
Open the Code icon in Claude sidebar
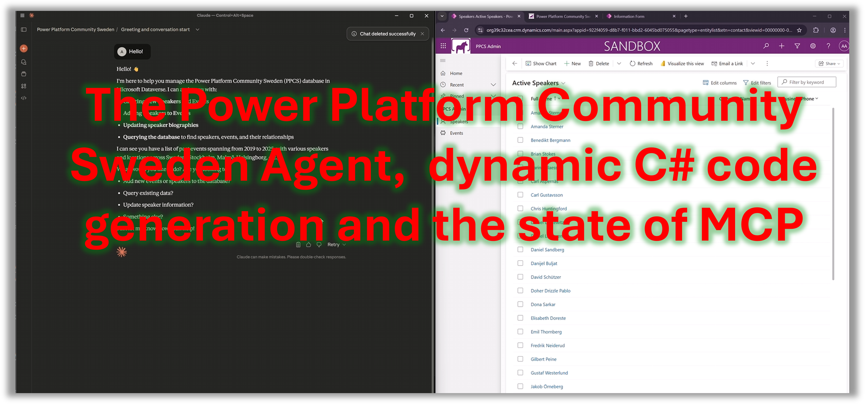[x=24, y=98]
